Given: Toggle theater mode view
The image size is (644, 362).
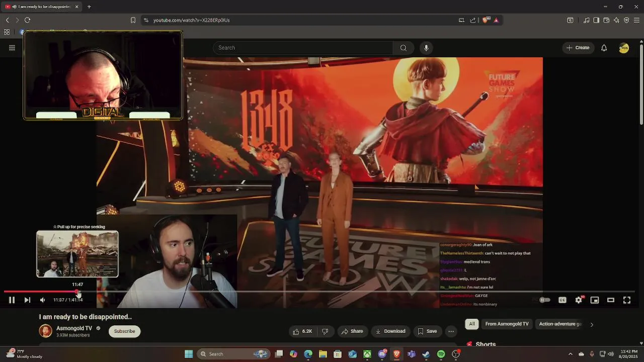Looking at the screenshot, I should click(x=611, y=300).
